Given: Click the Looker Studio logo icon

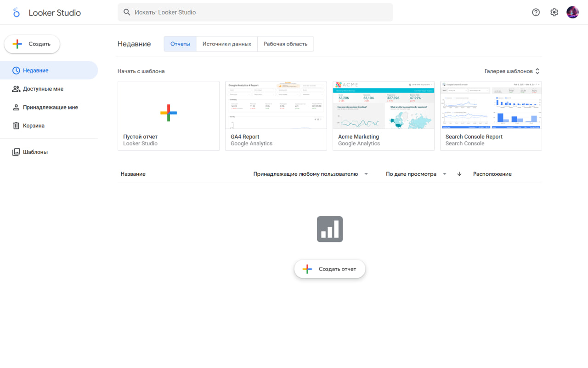Looking at the screenshot, I should [17, 12].
